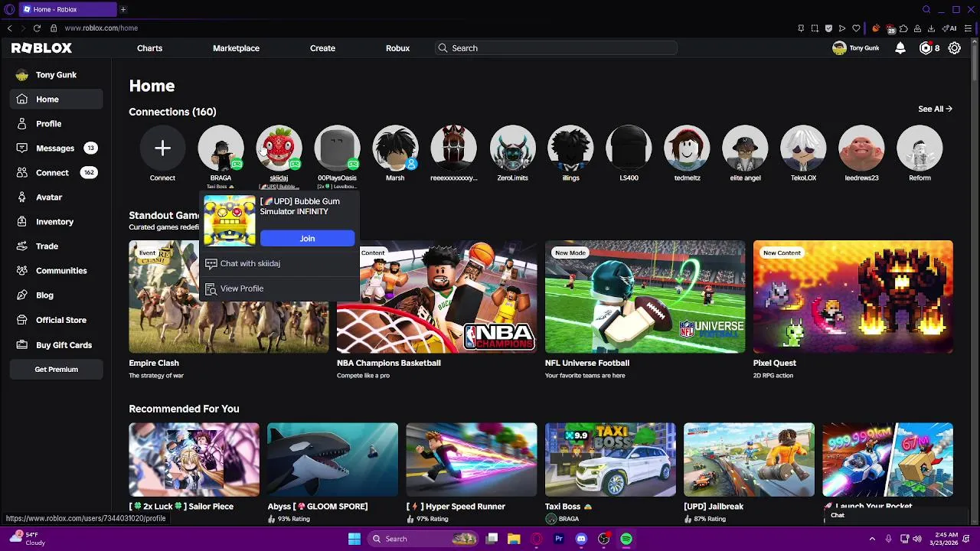Open the Roblox settings gear
980x551 pixels.
(x=955, y=48)
